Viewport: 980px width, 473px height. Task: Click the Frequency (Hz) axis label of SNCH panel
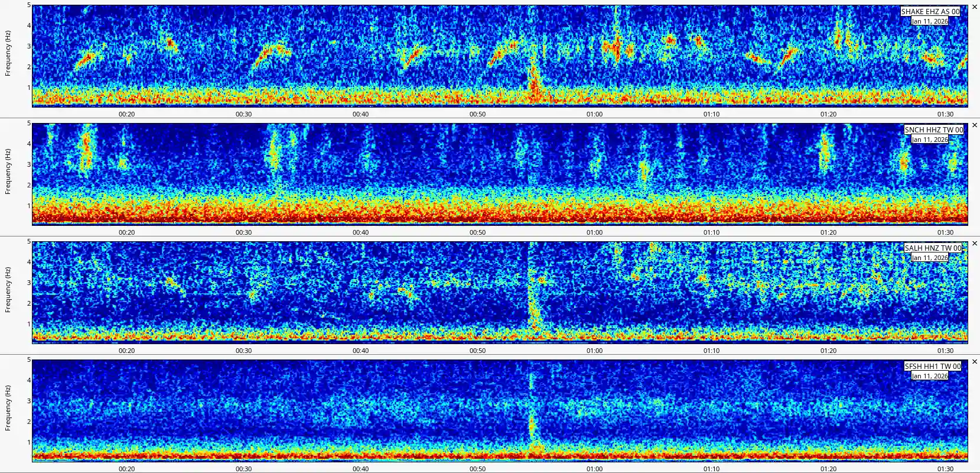[8, 171]
